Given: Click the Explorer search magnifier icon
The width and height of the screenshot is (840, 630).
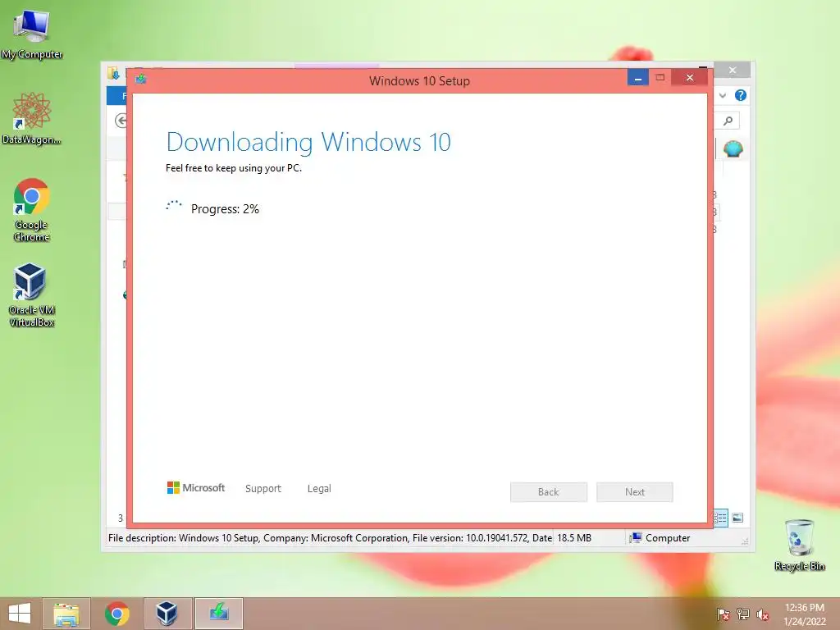Looking at the screenshot, I should click(x=728, y=121).
